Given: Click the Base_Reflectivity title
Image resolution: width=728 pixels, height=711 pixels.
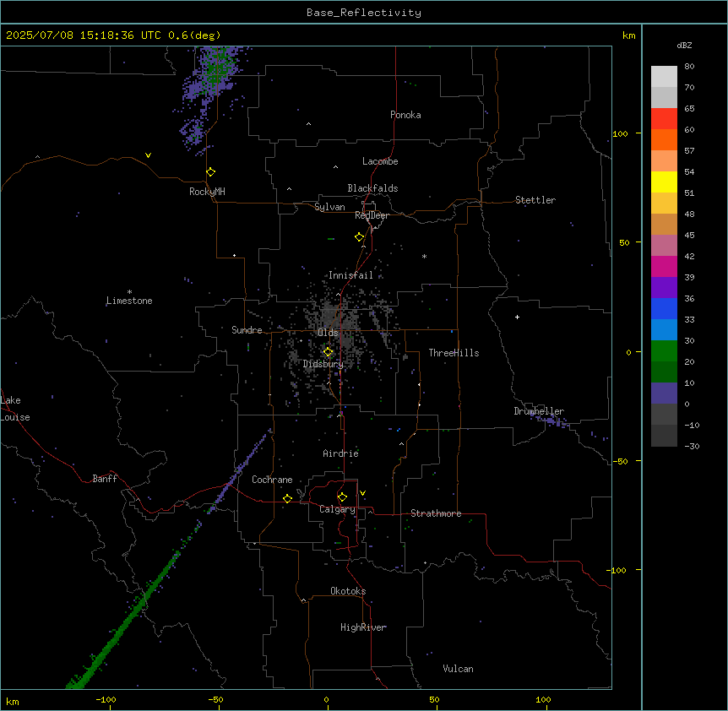Looking at the screenshot, I should tap(364, 13).
